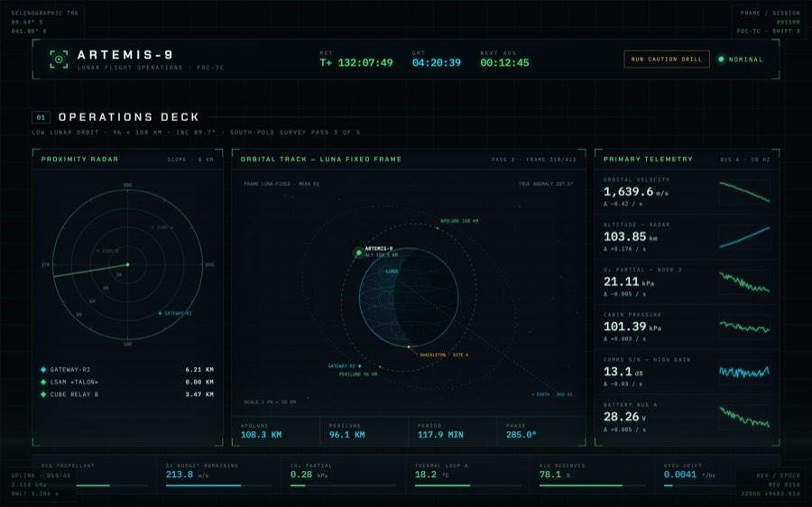Run the caution drill
Image resolution: width=812 pixels, height=507 pixels.
[667, 59]
